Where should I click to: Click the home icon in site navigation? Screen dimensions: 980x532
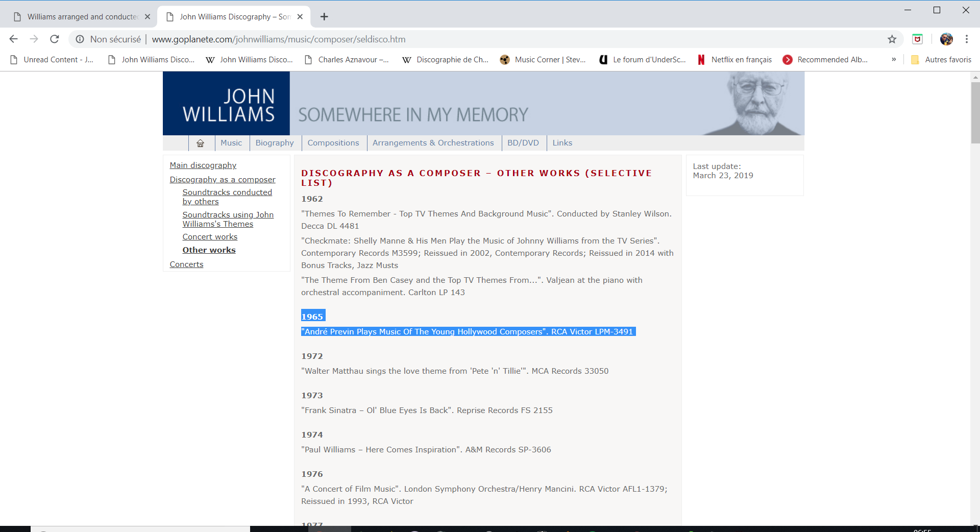pos(201,143)
